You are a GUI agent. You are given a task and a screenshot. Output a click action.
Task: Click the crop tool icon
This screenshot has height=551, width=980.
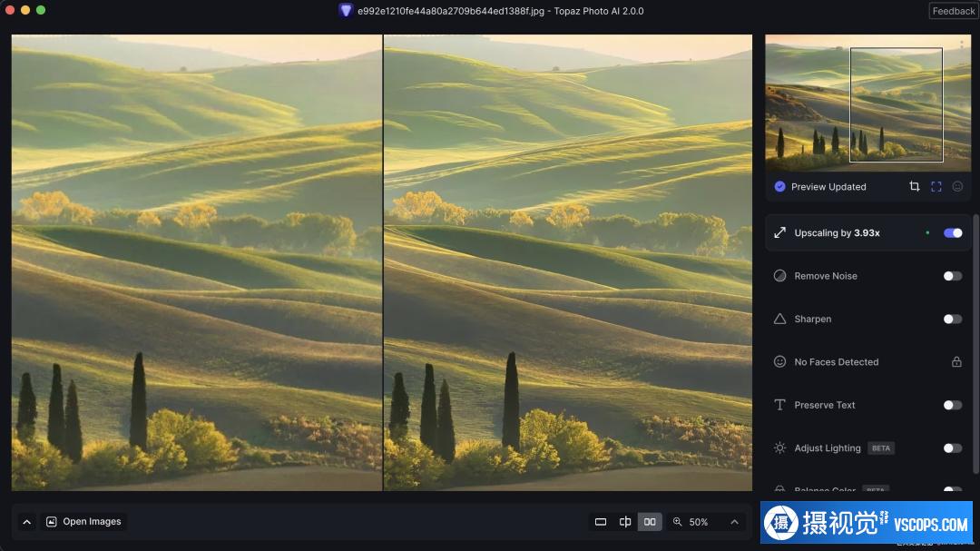coord(915,186)
